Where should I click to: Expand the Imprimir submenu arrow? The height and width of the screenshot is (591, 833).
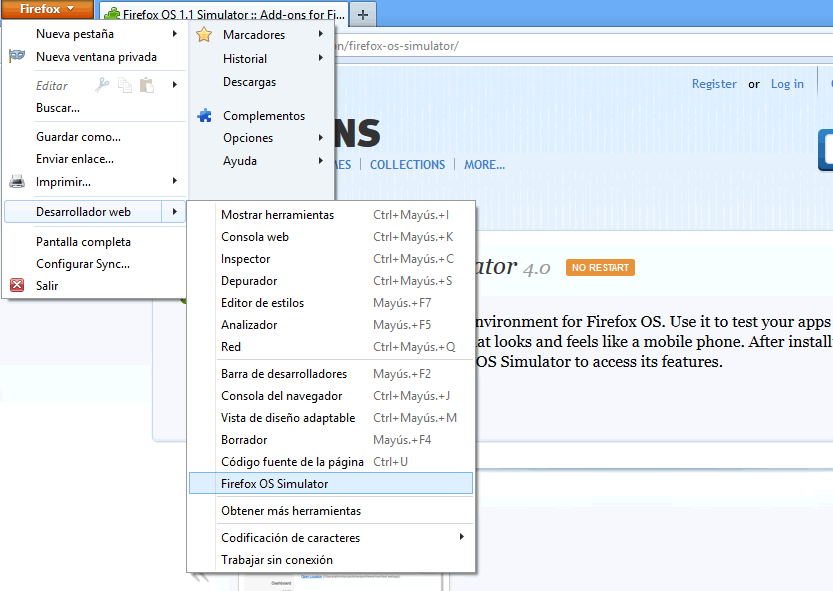click(x=175, y=181)
